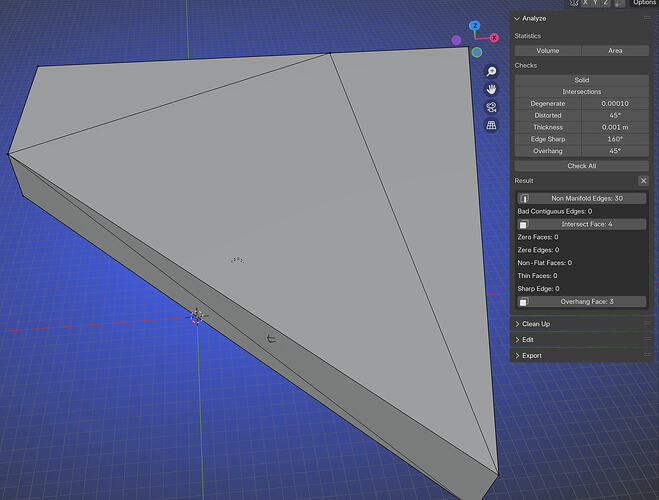
Task: Click the Statistics label
Action: [527, 36]
